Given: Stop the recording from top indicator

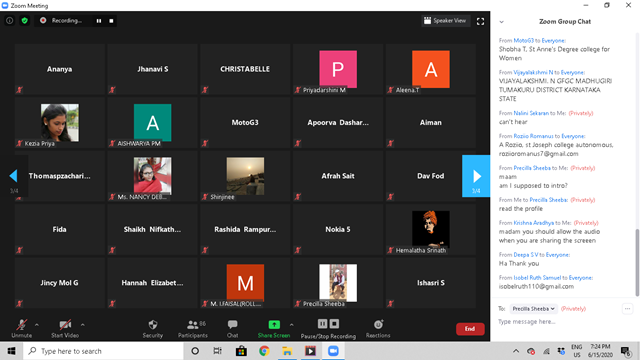Looking at the screenshot, I should (111, 21).
